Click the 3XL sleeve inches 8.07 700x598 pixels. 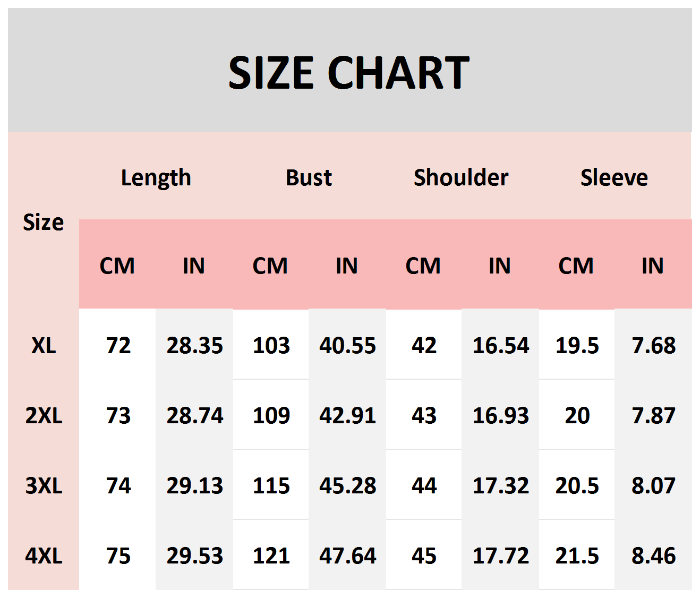pyautogui.click(x=653, y=485)
